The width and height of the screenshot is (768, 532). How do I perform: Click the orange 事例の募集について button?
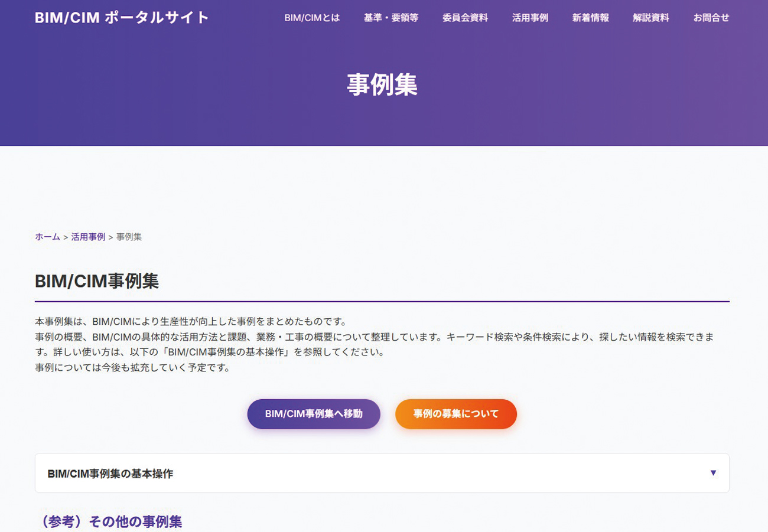455,414
